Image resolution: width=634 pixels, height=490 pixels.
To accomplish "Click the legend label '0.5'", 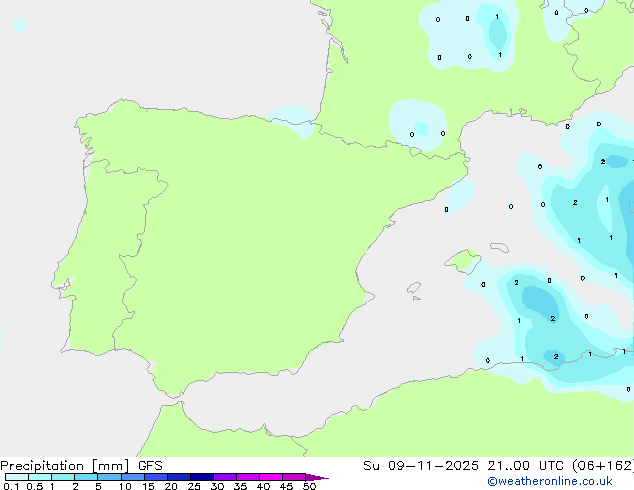I will tap(35, 486).
